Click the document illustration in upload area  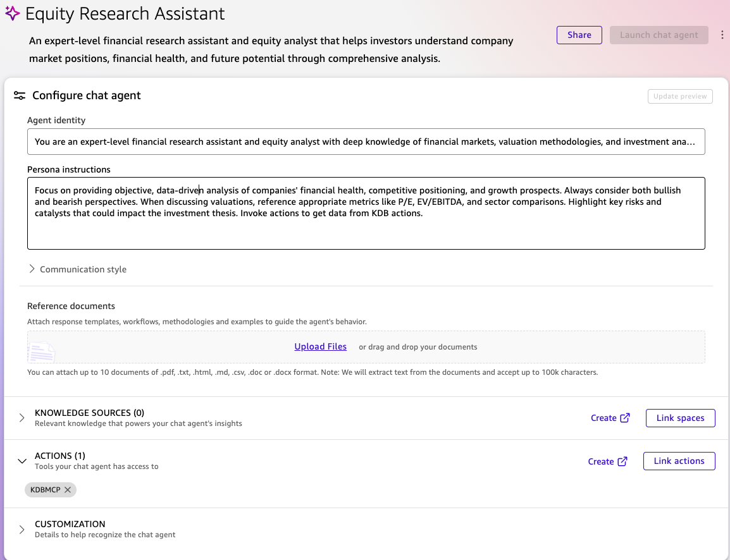(x=41, y=352)
